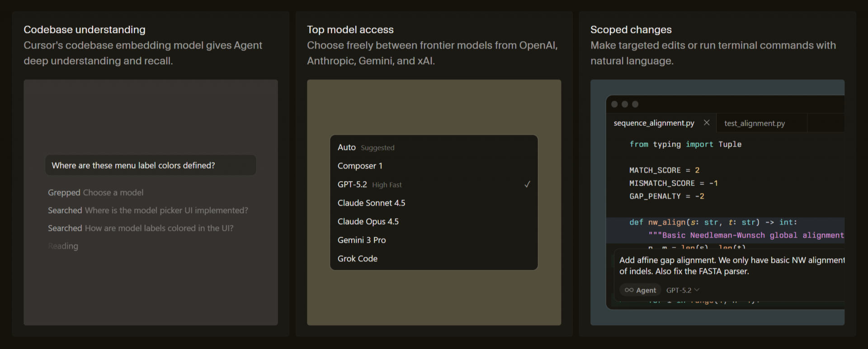Image resolution: width=868 pixels, height=349 pixels.
Task: Pick Grok Code from model list
Action: click(358, 259)
